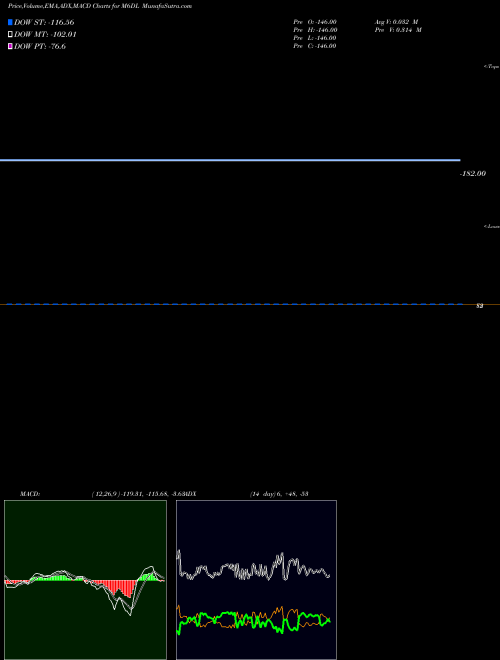Click the '<Tops' marker label

tap(491, 67)
